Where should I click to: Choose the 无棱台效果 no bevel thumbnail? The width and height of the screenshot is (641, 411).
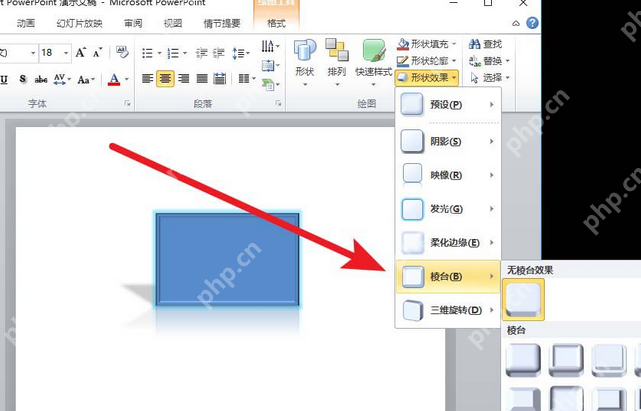tap(523, 300)
